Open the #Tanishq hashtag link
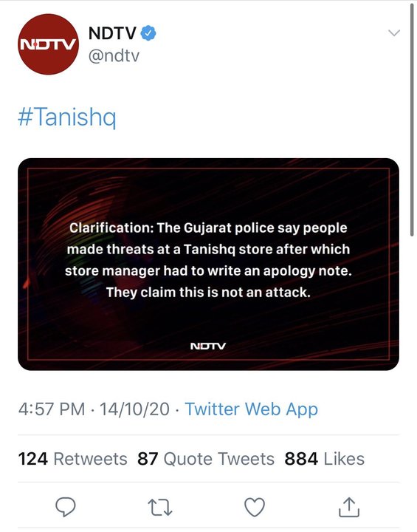 pos(66,117)
